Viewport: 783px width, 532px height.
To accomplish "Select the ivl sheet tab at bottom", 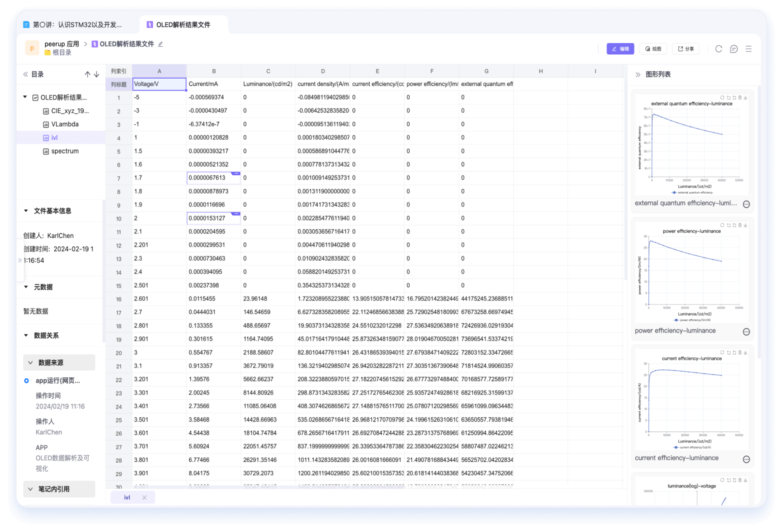I will [127, 497].
